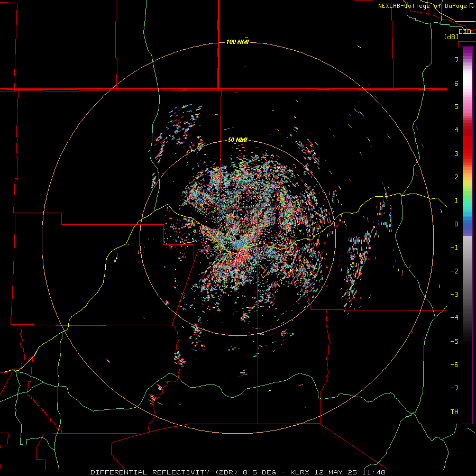Click the 1 value on the color scale
This screenshot has height=476, width=476.
456,200
